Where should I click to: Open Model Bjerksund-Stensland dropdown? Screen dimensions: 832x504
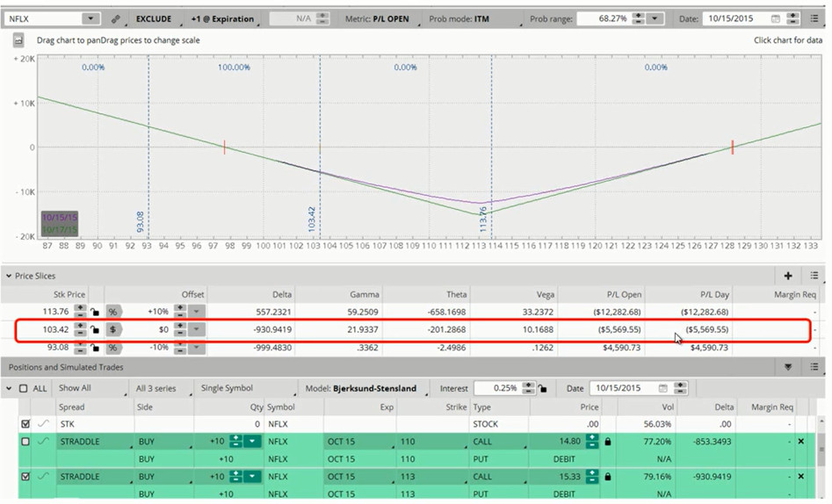point(365,388)
